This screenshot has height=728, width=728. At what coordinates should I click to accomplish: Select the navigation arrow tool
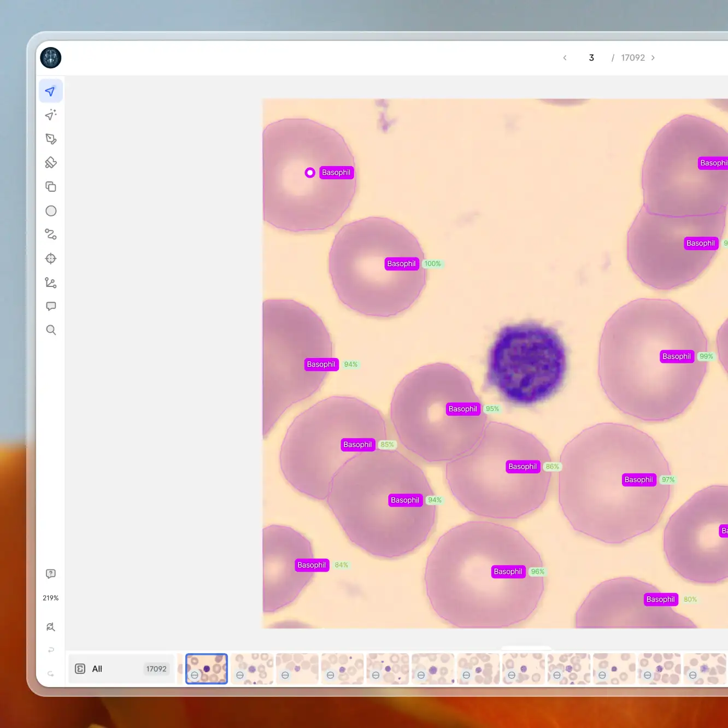point(50,91)
